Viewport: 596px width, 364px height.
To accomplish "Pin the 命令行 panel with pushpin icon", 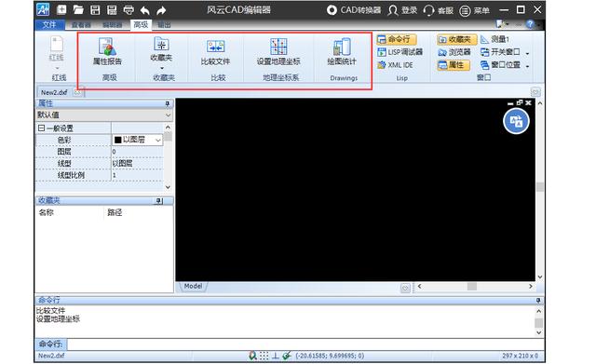I will 538,300.
